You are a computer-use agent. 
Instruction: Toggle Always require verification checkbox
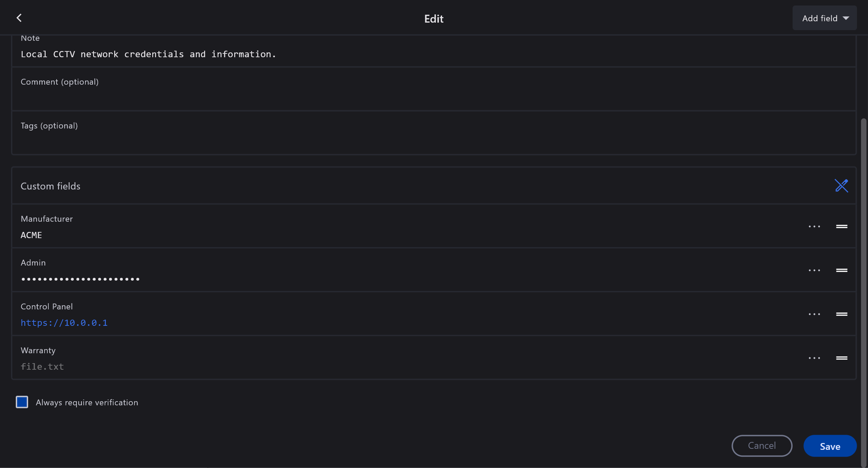point(22,402)
